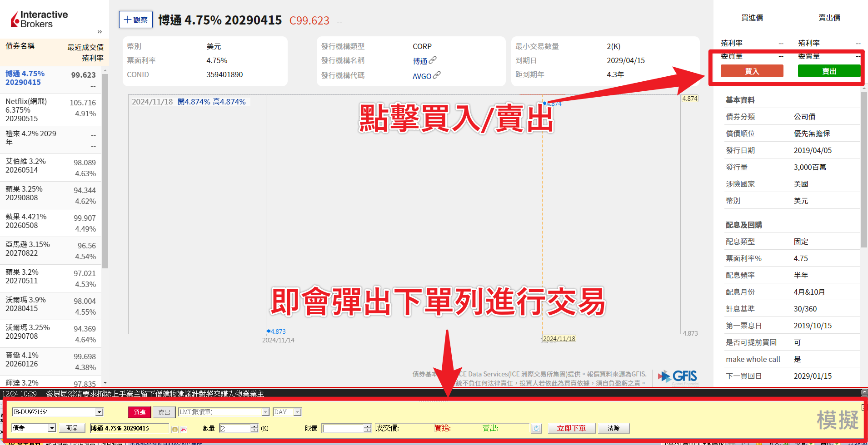This screenshot has height=445, width=868.
Task: Click the quantity spinner arrows
Action: (254, 428)
